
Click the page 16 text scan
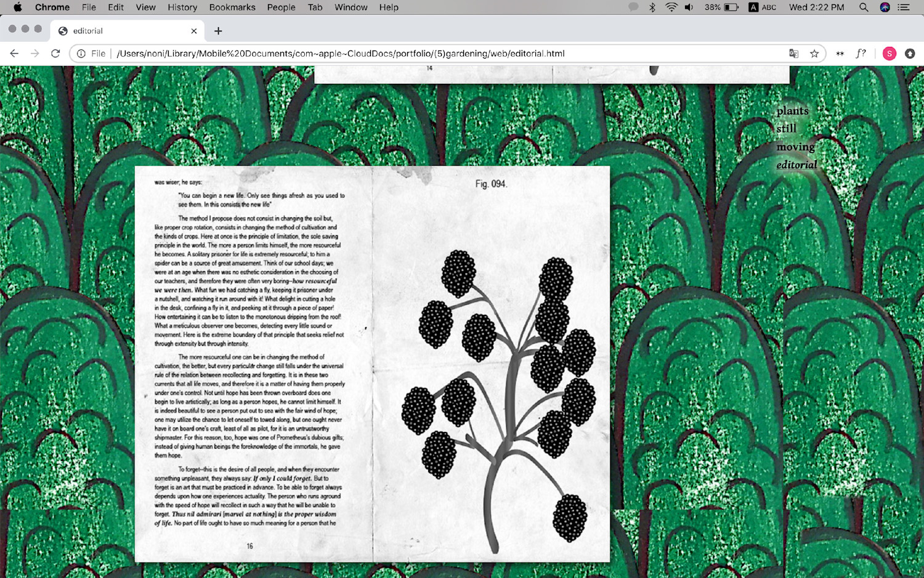[x=253, y=364]
